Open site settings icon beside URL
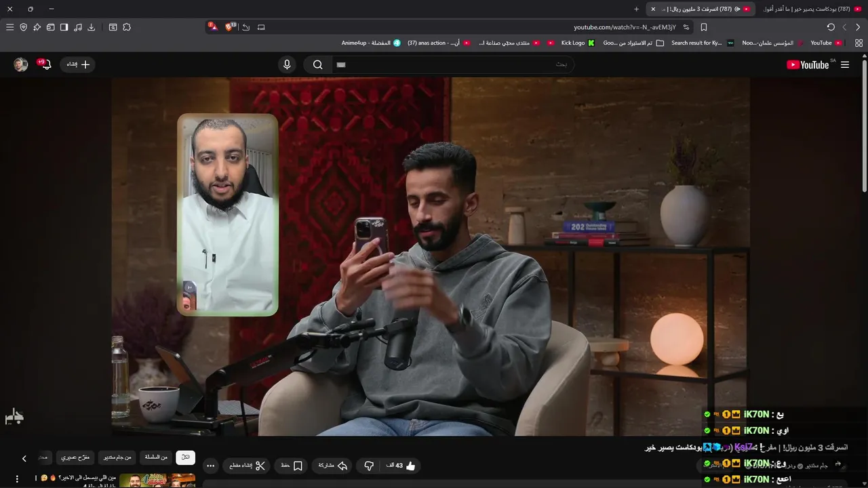868x488 pixels. (x=686, y=27)
